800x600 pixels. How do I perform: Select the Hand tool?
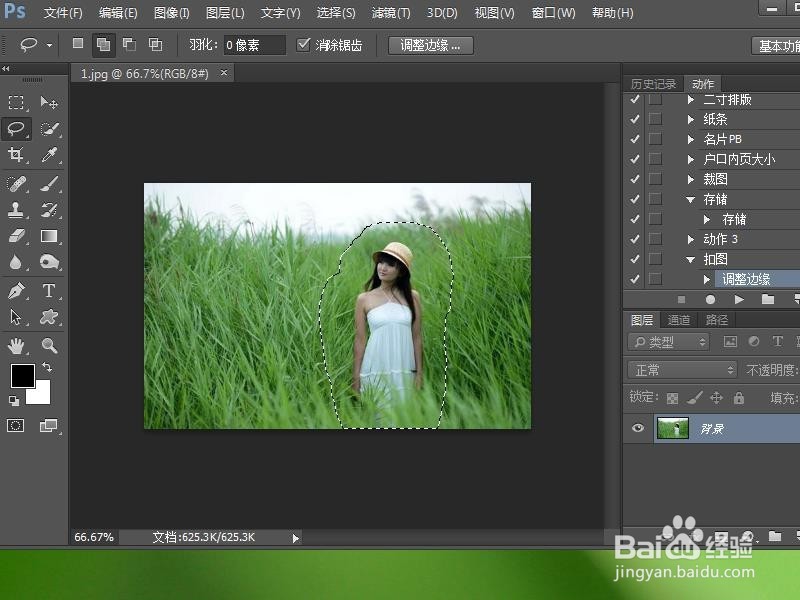pyautogui.click(x=16, y=346)
